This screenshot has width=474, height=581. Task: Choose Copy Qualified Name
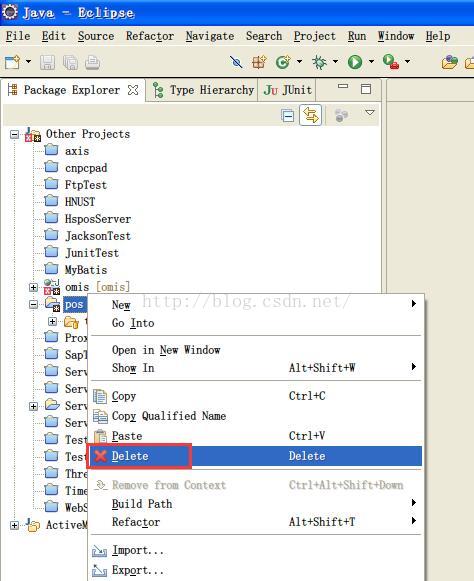pyautogui.click(x=256, y=416)
